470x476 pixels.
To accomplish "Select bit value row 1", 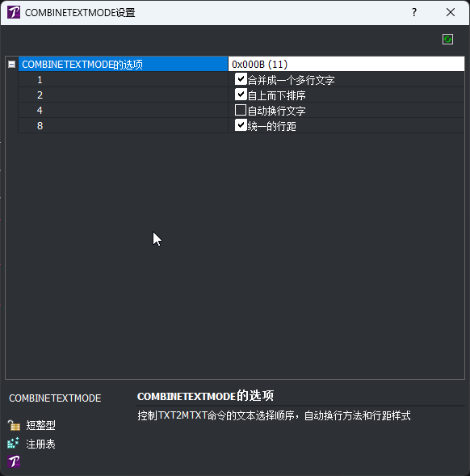I will (124, 79).
